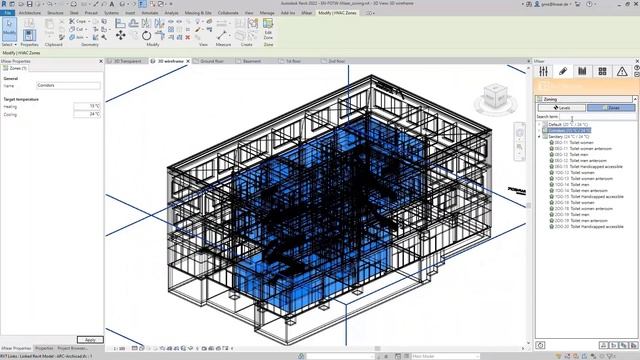Image resolution: width=640 pixels, height=360 pixels.
Task: Activate the Align tool
Action: 120,23
